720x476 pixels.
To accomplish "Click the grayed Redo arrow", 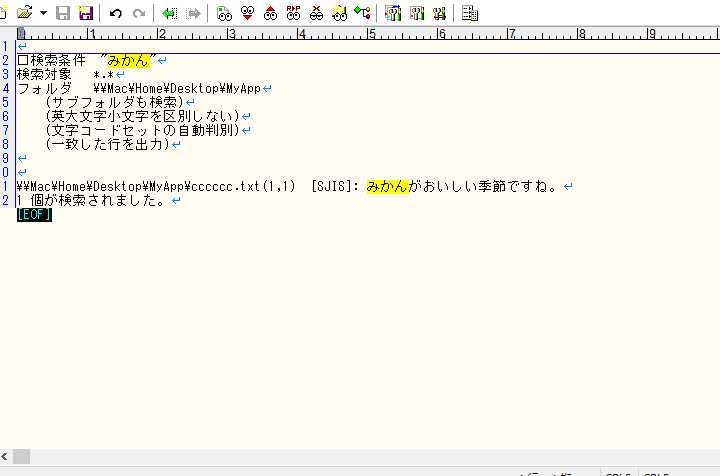I will [x=139, y=13].
